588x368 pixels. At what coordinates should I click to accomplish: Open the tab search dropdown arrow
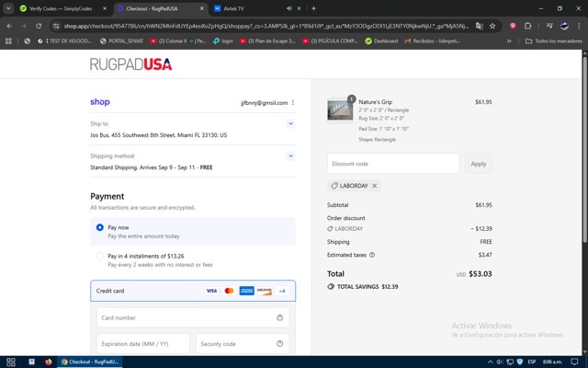click(x=8, y=8)
